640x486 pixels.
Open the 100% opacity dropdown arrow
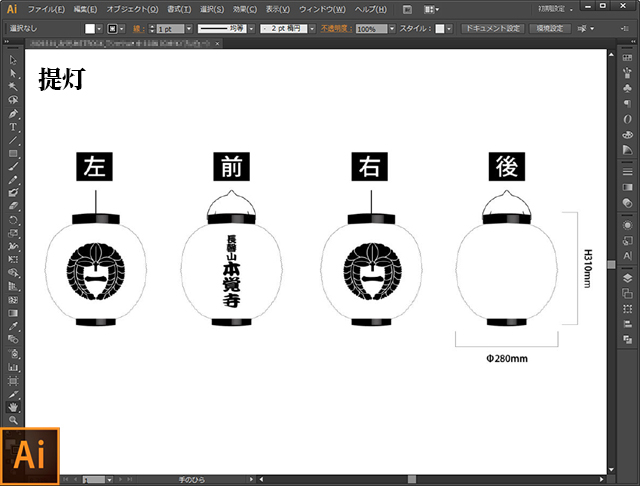point(392,29)
